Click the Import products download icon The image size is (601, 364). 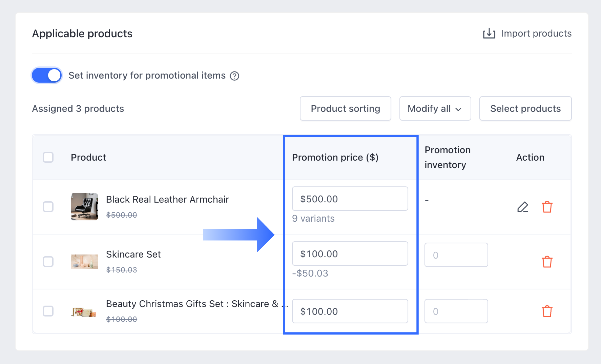click(x=489, y=33)
